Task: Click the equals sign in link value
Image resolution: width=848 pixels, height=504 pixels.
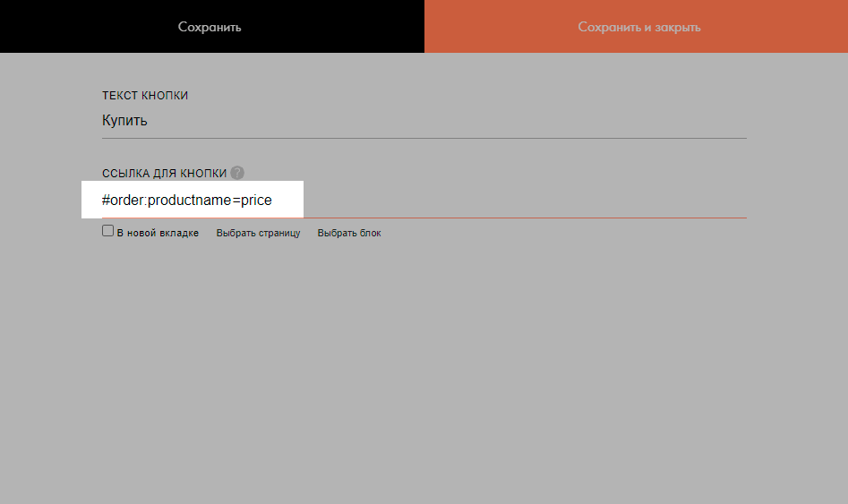Action: (x=236, y=201)
